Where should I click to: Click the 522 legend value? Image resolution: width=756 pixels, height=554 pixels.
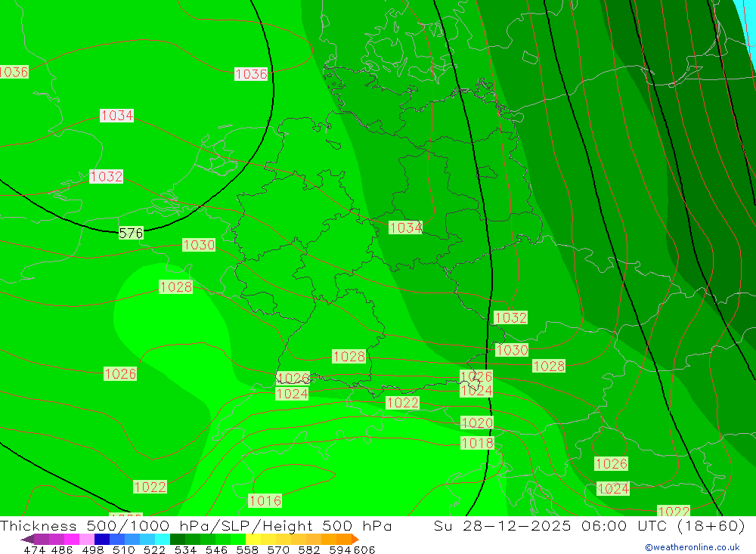[x=155, y=549]
